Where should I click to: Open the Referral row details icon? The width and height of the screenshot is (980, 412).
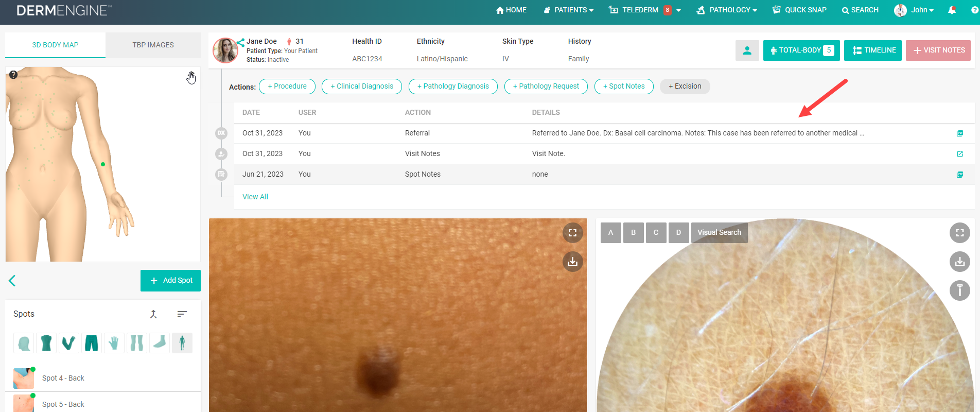click(960, 133)
